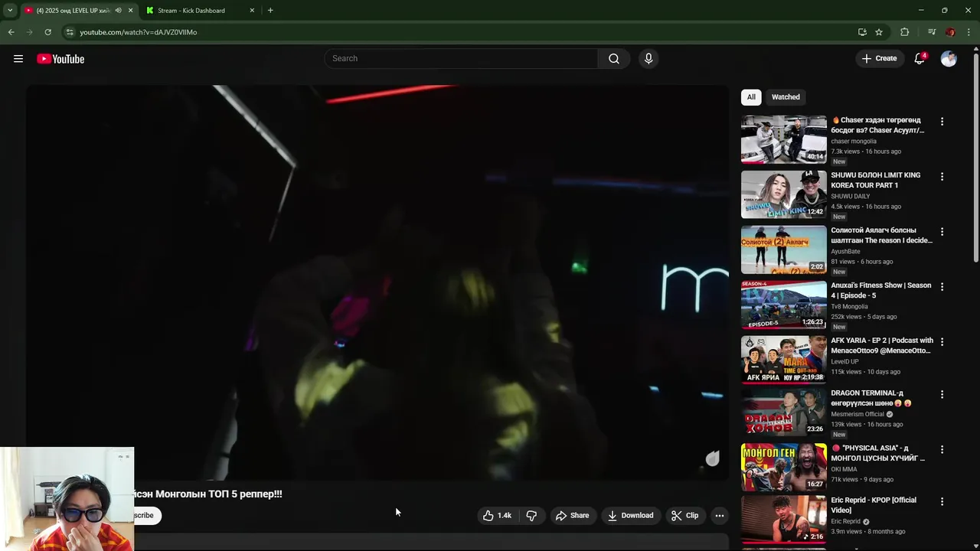Open the account avatar menu
The height and width of the screenshot is (551, 980).
[x=949, y=59]
